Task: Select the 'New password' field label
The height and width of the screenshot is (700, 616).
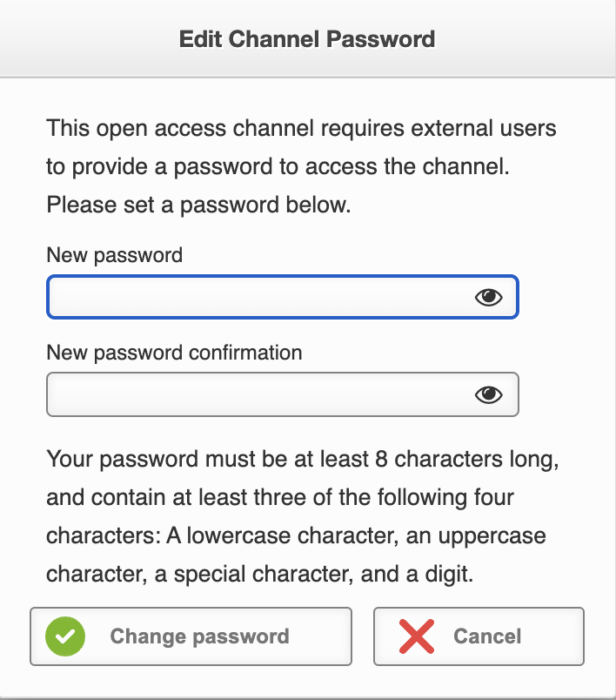Action: click(115, 255)
